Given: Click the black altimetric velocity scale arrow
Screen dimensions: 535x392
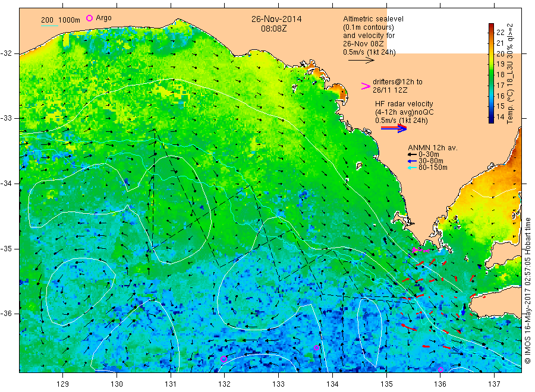Looking at the screenshot, I should pyautogui.click(x=361, y=61).
